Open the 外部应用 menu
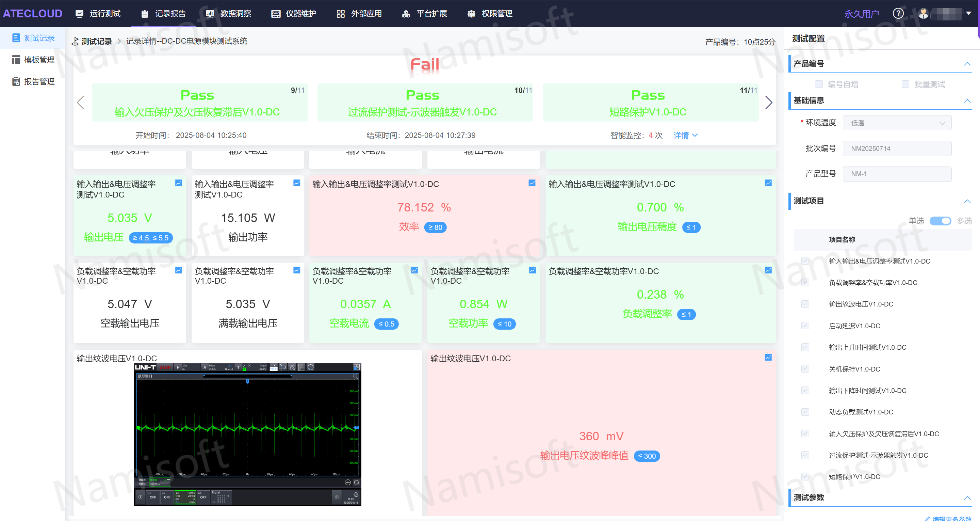 coord(359,14)
